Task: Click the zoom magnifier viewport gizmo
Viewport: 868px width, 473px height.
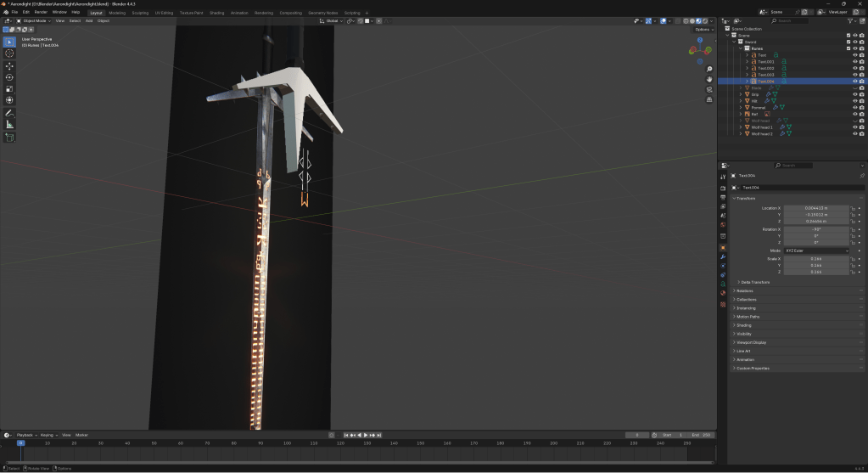Action: pos(709,70)
